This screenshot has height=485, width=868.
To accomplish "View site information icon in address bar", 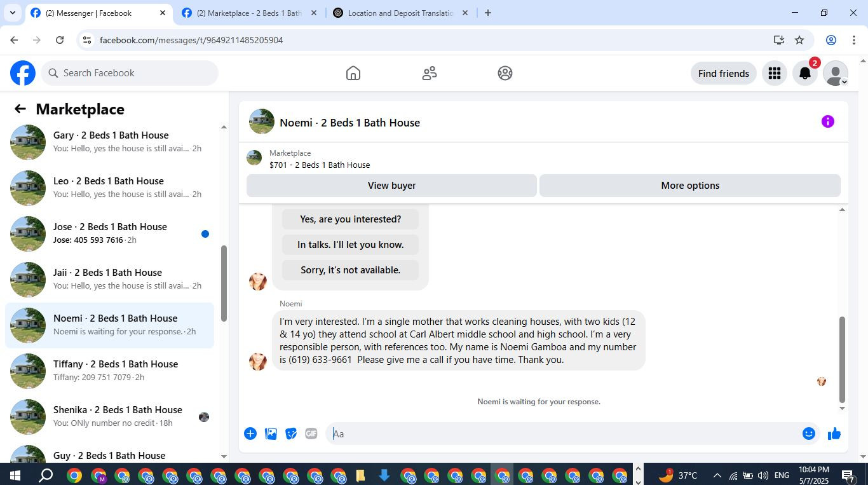I will coord(88,40).
